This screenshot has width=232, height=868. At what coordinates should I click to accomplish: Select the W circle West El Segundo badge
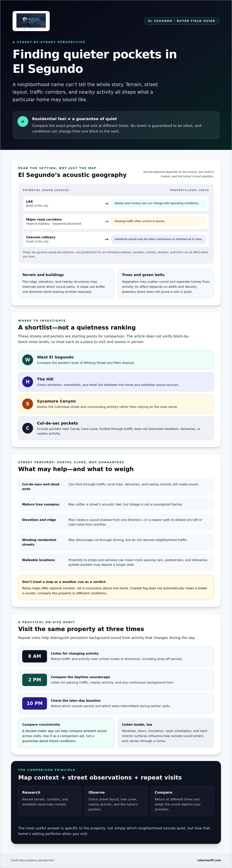(28, 359)
